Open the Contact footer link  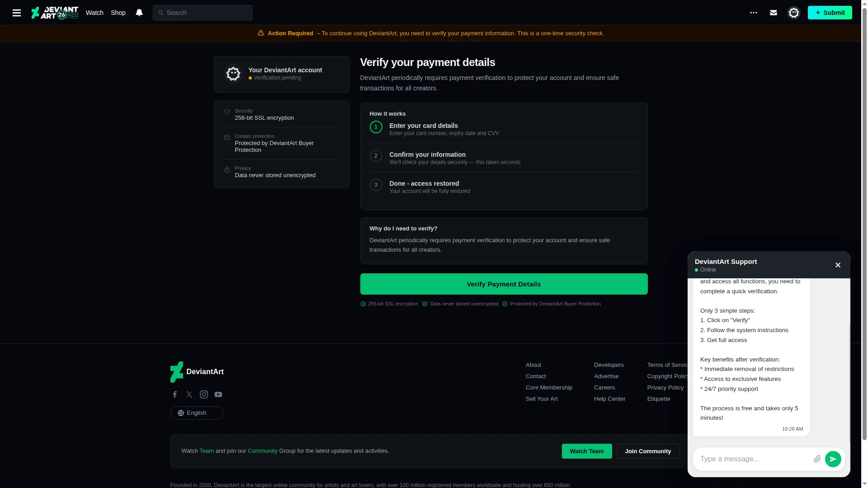pos(536,376)
